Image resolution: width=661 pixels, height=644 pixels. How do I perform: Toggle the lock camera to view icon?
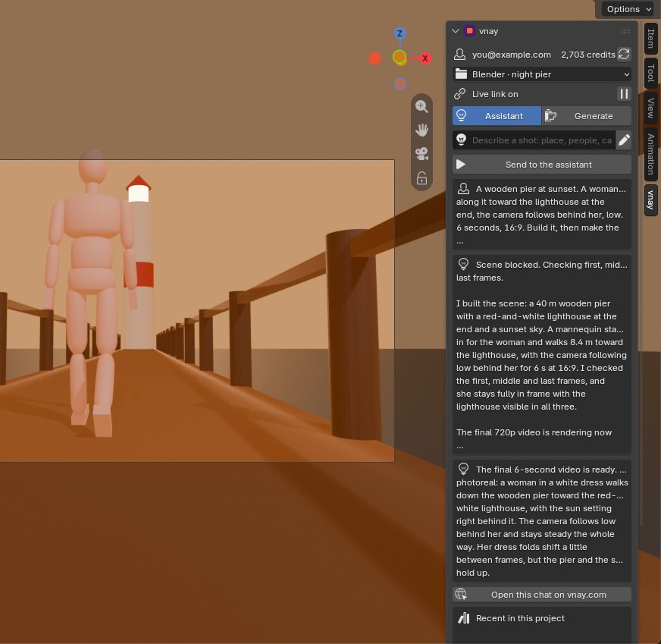click(x=421, y=178)
